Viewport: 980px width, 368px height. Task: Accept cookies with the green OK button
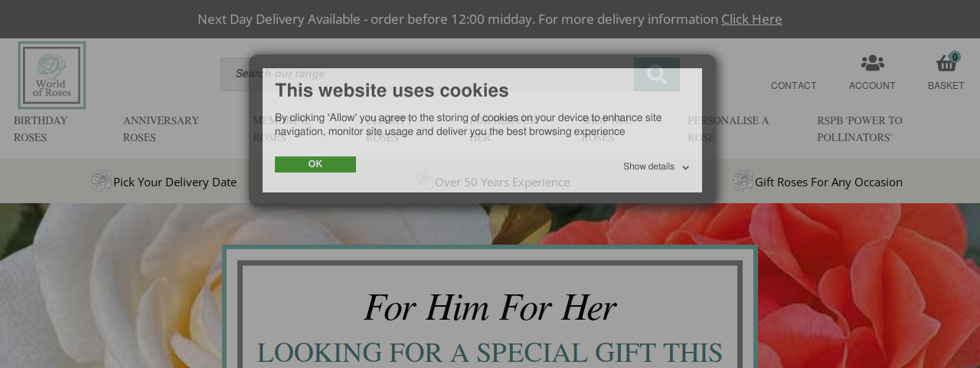[x=315, y=164]
